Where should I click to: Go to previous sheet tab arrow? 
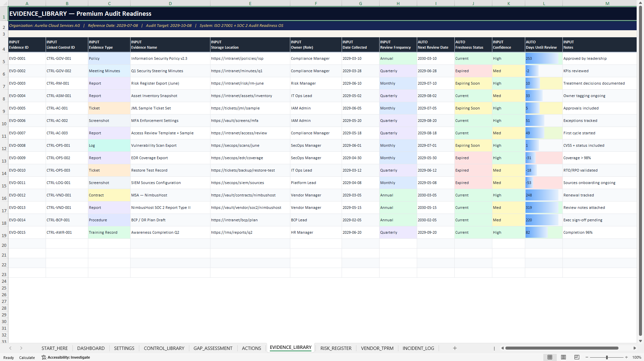click(10, 348)
